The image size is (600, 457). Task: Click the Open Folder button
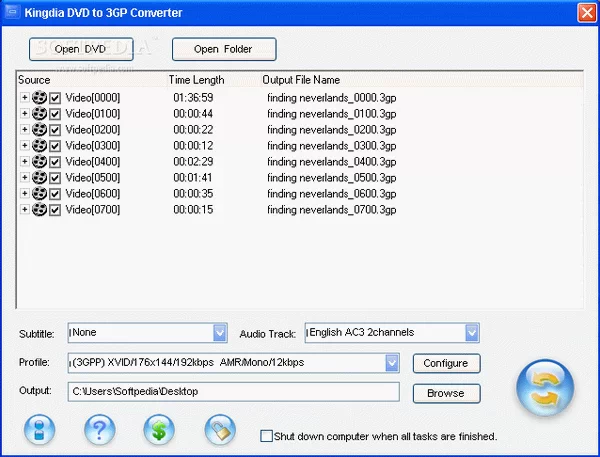224,49
